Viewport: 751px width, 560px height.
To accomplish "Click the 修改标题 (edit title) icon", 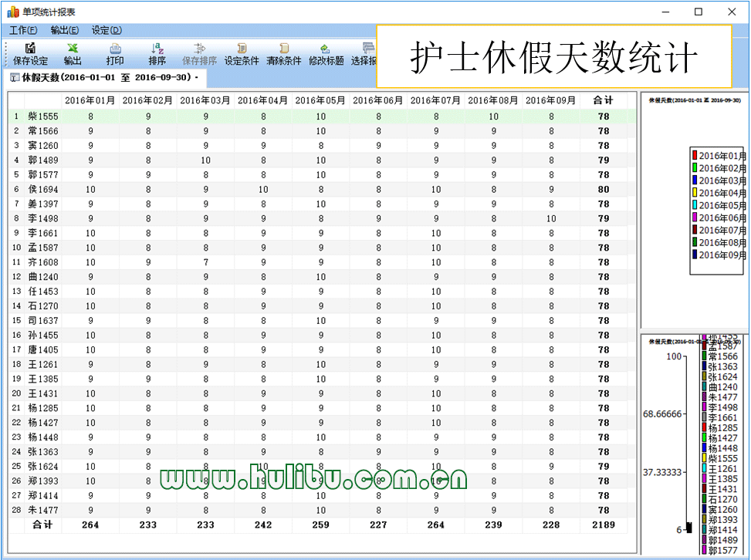I will pos(326,49).
